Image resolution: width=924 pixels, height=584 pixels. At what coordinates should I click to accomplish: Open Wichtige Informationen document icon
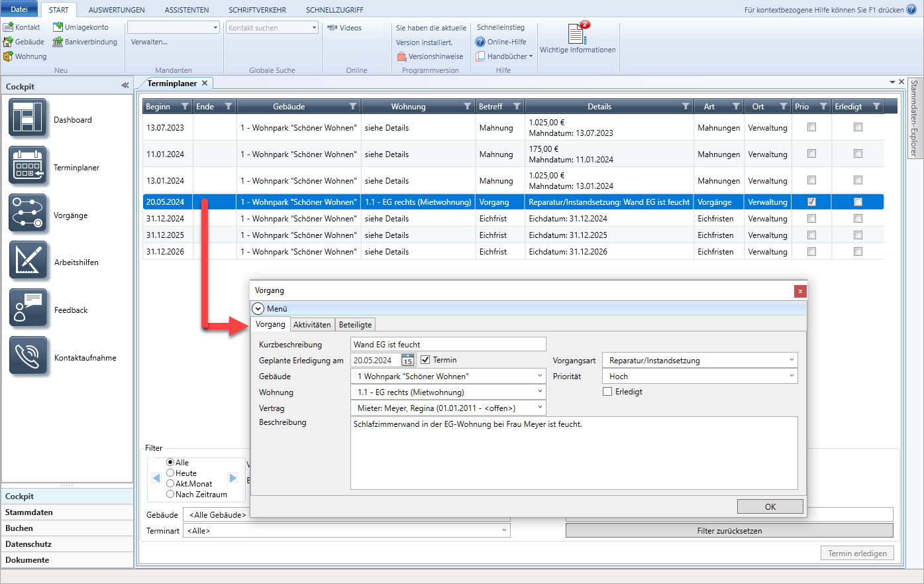(576, 34)
